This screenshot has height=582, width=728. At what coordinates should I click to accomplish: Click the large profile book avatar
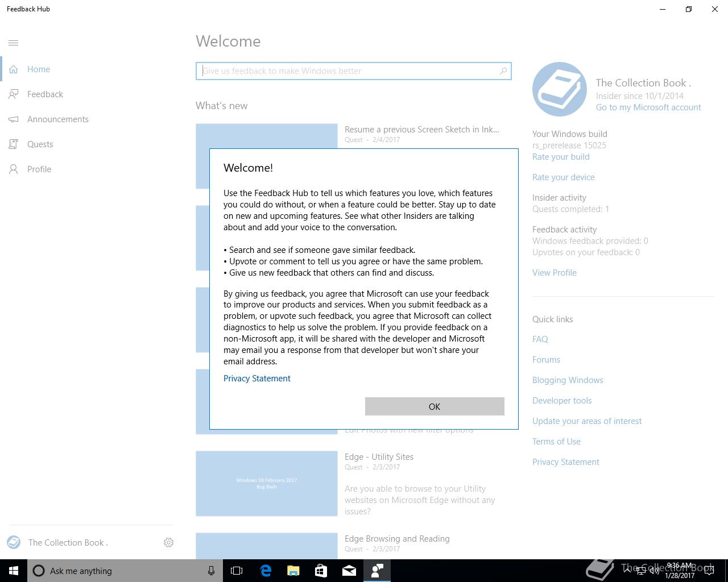tap(560, 89)
